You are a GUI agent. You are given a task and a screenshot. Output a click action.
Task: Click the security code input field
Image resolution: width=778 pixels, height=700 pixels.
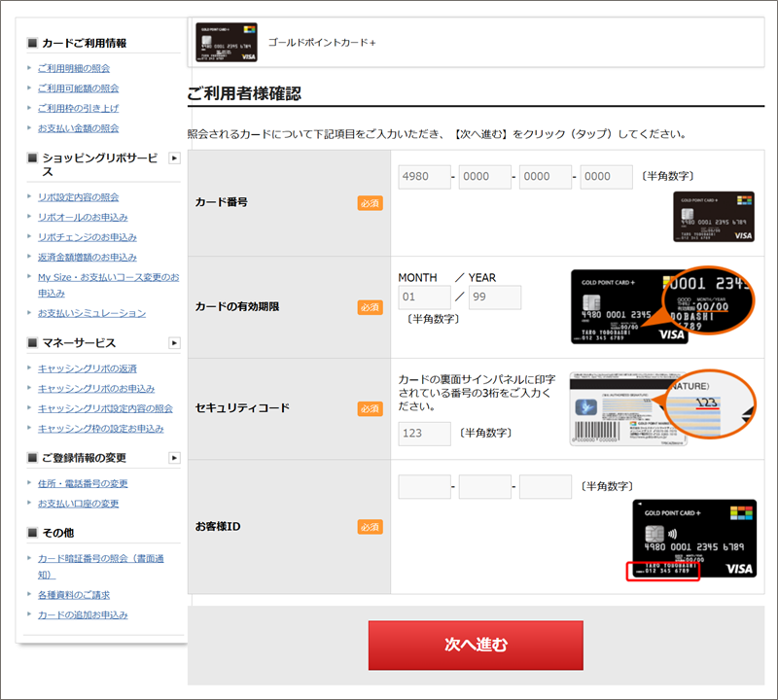[424, 433]
